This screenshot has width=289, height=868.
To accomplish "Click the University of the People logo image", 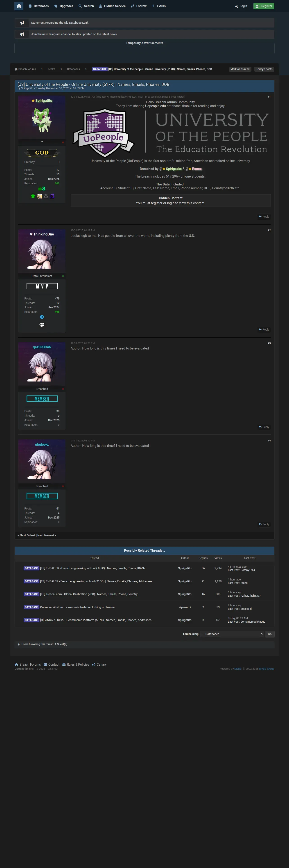I will [x=171, y=133].
